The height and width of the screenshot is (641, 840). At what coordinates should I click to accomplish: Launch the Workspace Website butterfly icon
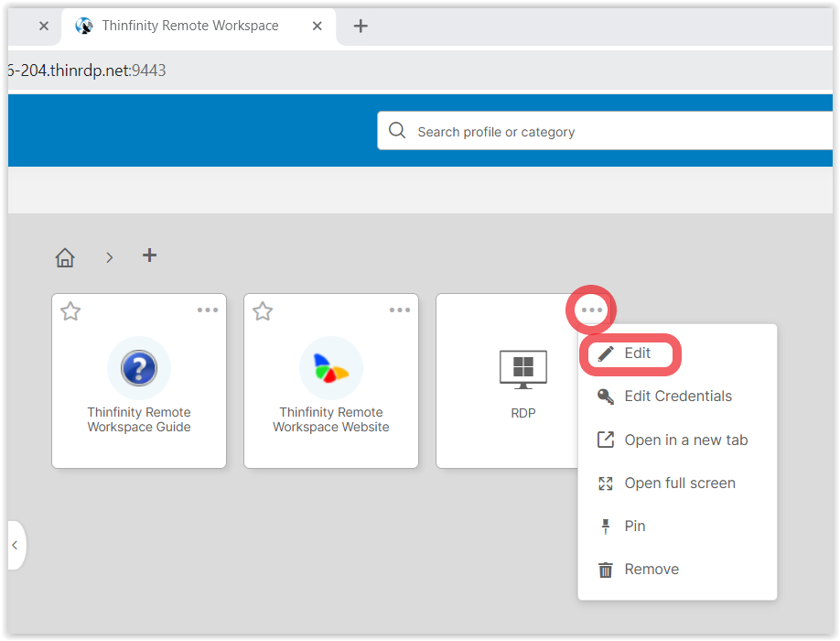[331, 368]
